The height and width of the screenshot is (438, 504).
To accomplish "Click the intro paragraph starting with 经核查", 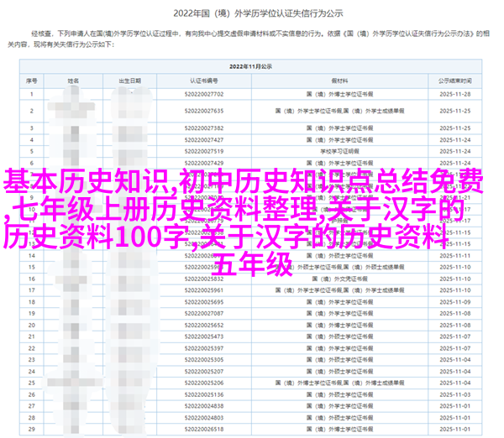I will [252, 34].
